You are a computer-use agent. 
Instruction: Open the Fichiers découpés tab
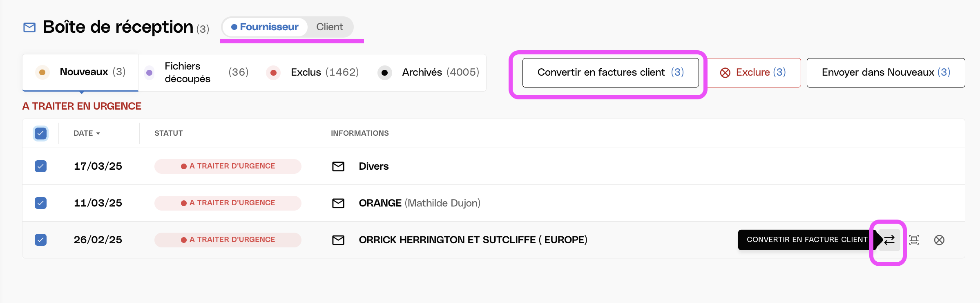[197, 72]
